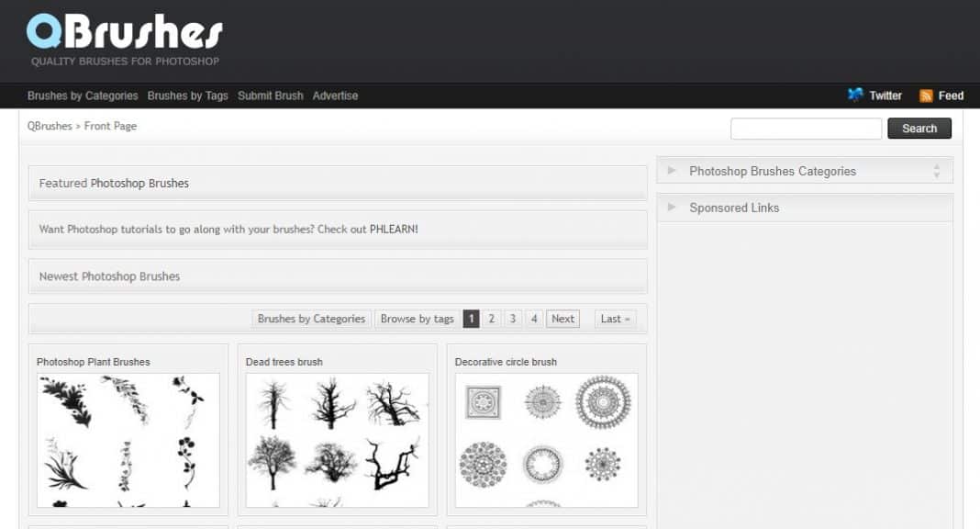Open Brushes by Tags menu
Screen dimensions: 980x529
(x=187, y=96)
